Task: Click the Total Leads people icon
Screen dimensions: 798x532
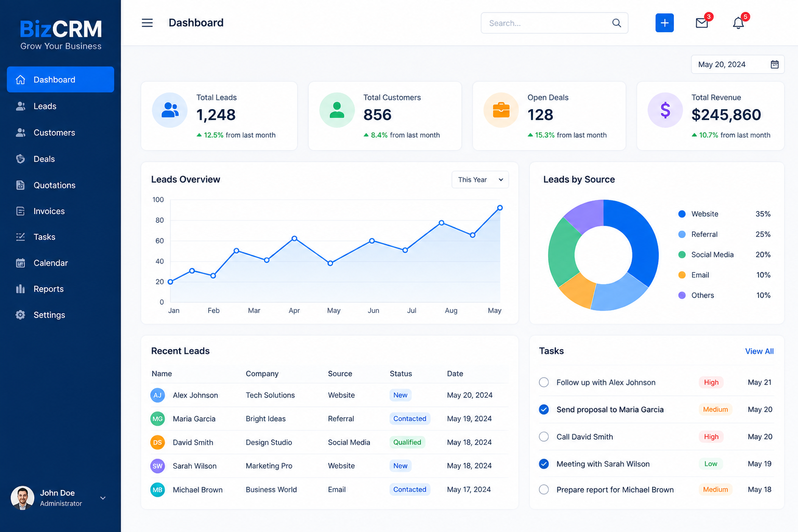Action: point(170,110)
